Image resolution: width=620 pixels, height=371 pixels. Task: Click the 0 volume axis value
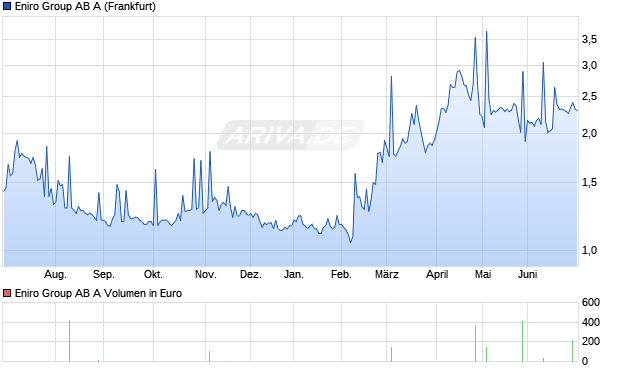(585, 361)
